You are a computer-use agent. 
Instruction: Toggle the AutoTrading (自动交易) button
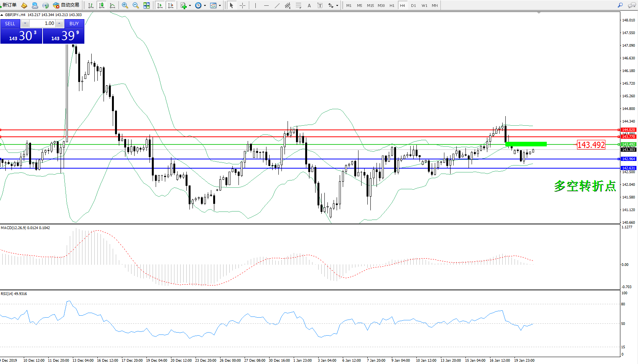tap(66, 5)
